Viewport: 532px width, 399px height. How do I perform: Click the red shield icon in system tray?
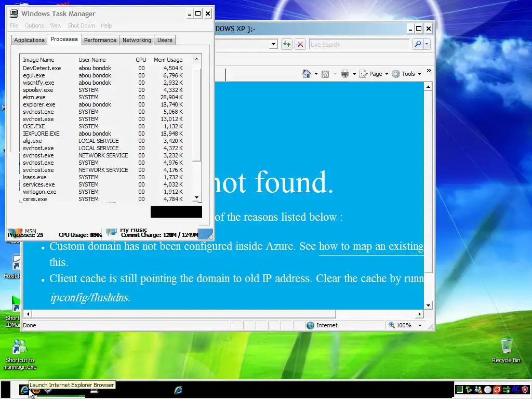(525, 390)
